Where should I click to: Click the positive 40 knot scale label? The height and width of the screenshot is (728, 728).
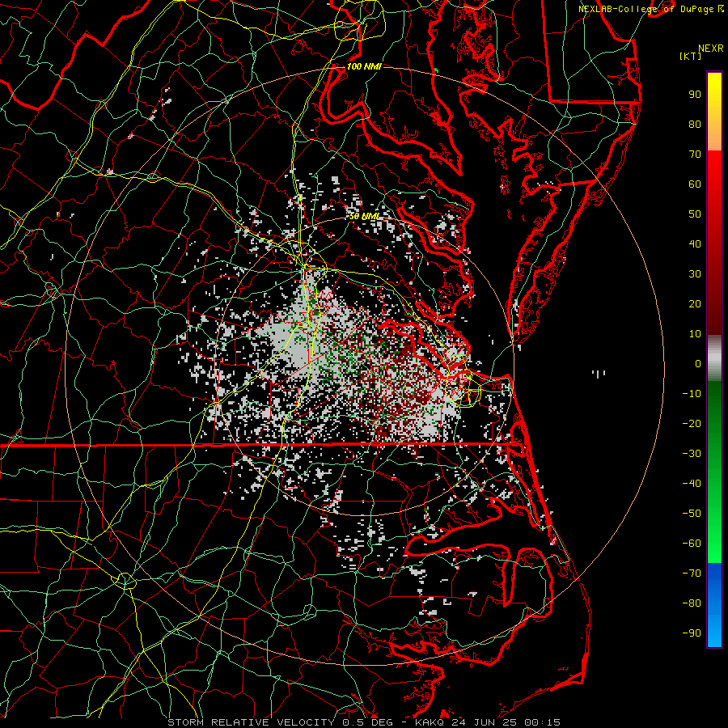click(x=695, y=243)
